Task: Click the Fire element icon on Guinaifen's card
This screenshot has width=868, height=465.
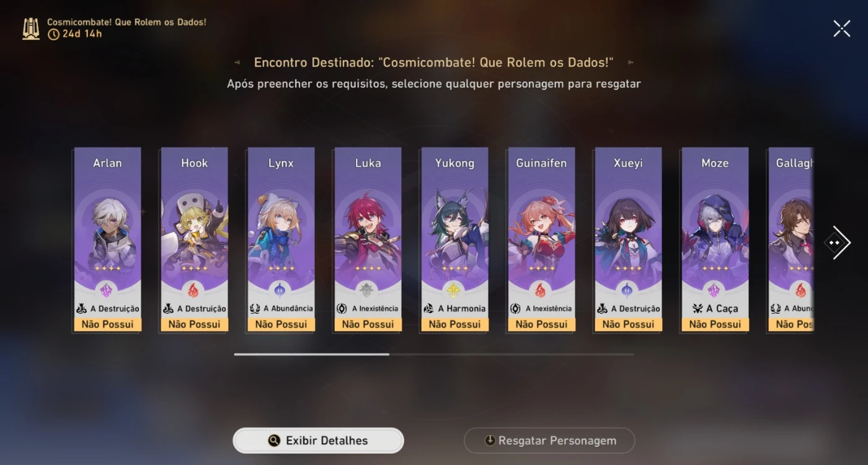Action: 541,290
